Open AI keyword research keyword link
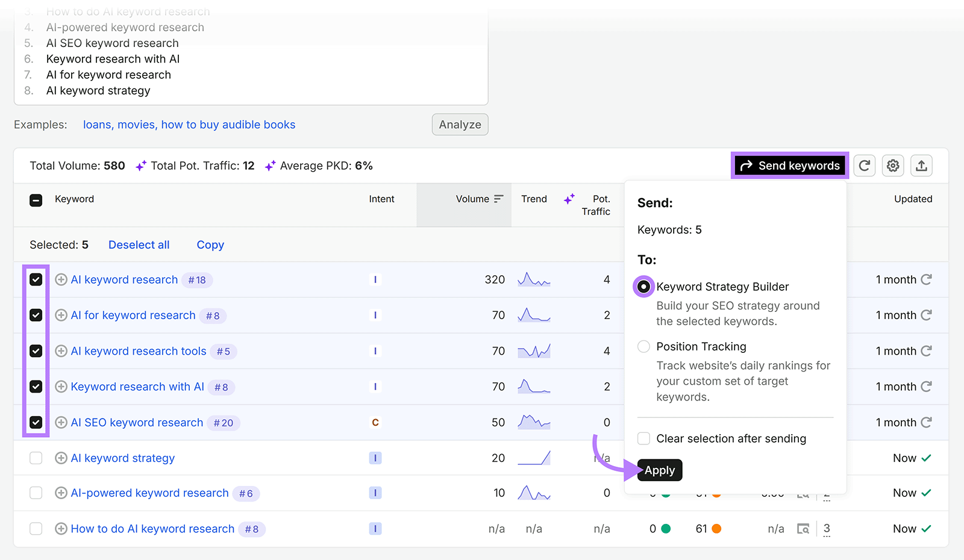964x560 pixels. [124, 279]
